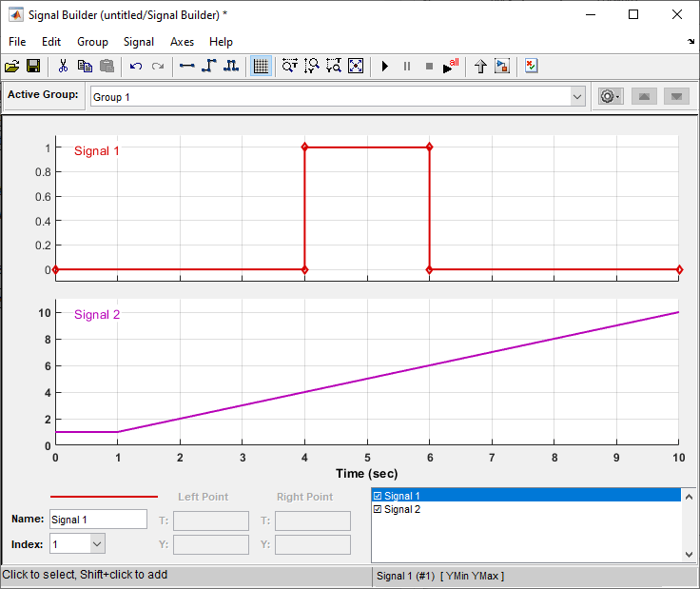Click the Signal 2 label in plot

[x=97, y=315]
